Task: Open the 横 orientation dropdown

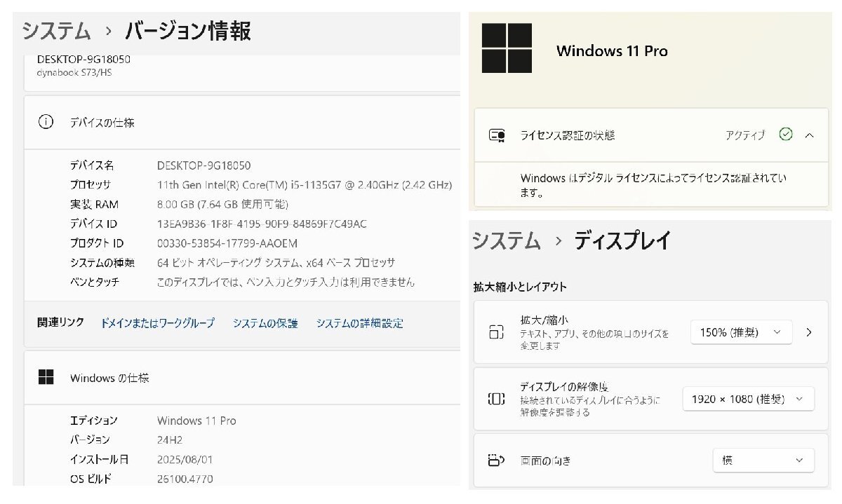Action: 763,461
